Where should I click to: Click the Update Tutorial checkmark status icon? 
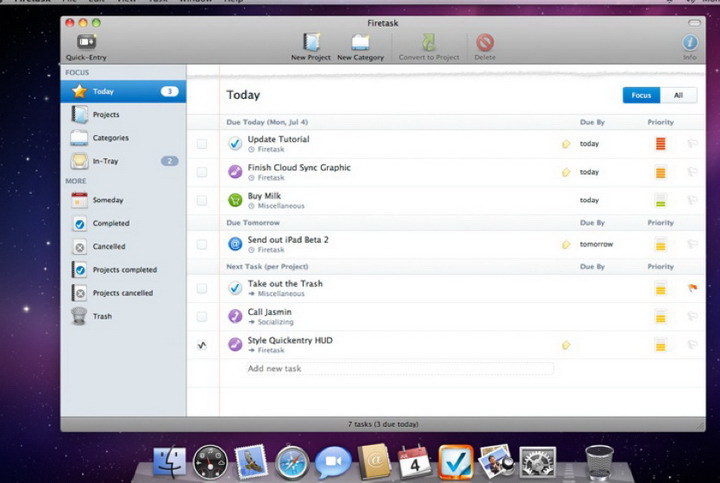[x=235, y=144]
